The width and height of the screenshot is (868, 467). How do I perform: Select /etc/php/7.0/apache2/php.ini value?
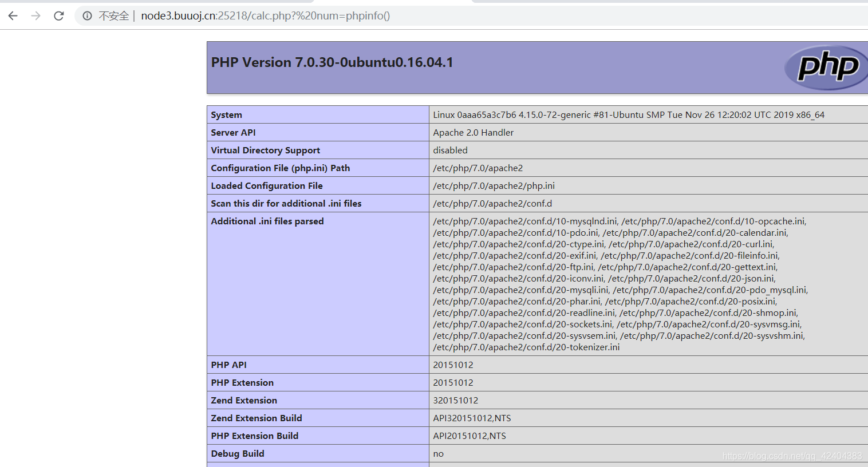(x=494, y=186)
